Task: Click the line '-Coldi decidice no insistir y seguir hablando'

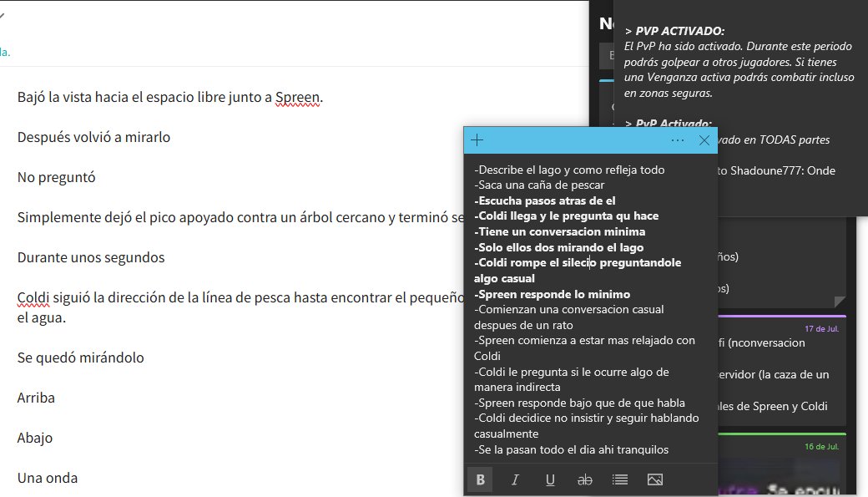Action: (x=586, y=418)
